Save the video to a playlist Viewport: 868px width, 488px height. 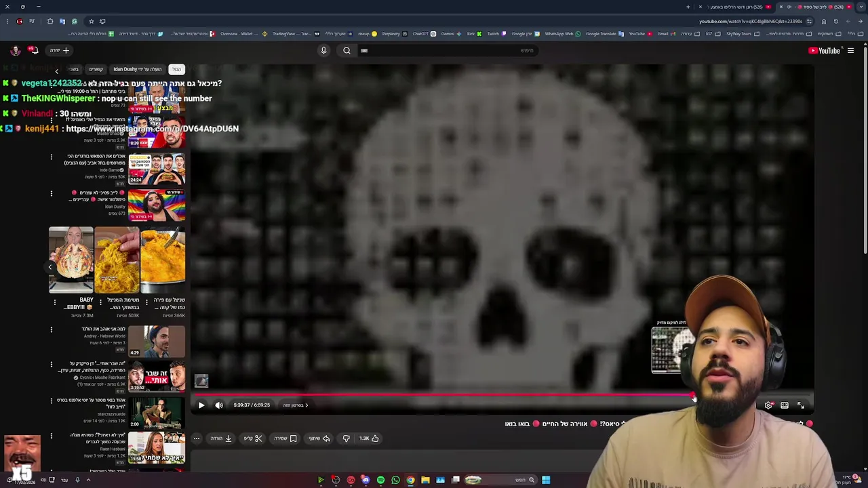(x=285, y=439)
